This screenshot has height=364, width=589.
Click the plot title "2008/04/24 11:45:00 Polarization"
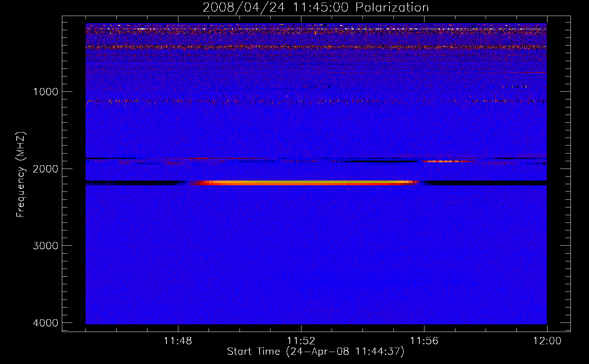315,8
